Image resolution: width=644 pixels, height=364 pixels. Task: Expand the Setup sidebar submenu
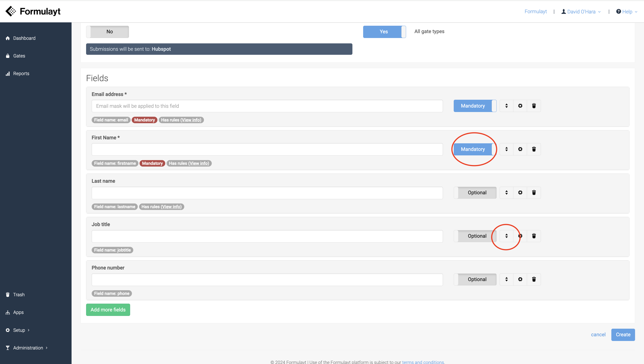click(x=19, y=330)
